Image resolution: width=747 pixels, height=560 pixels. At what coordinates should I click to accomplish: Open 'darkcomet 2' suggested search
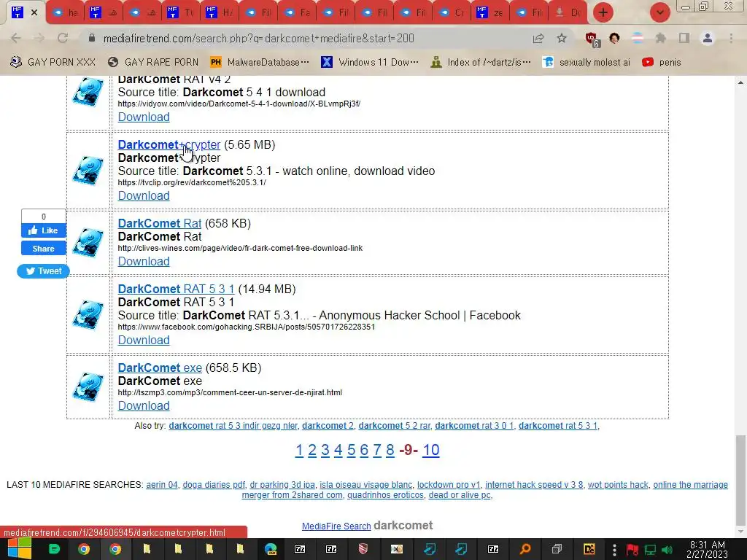328,426
